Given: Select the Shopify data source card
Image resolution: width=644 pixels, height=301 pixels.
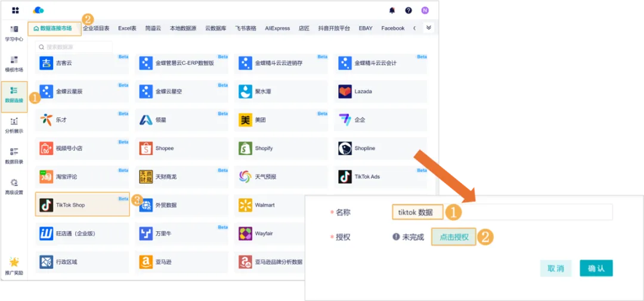Looking at the screenshot, I should click(x=281, y=148).
